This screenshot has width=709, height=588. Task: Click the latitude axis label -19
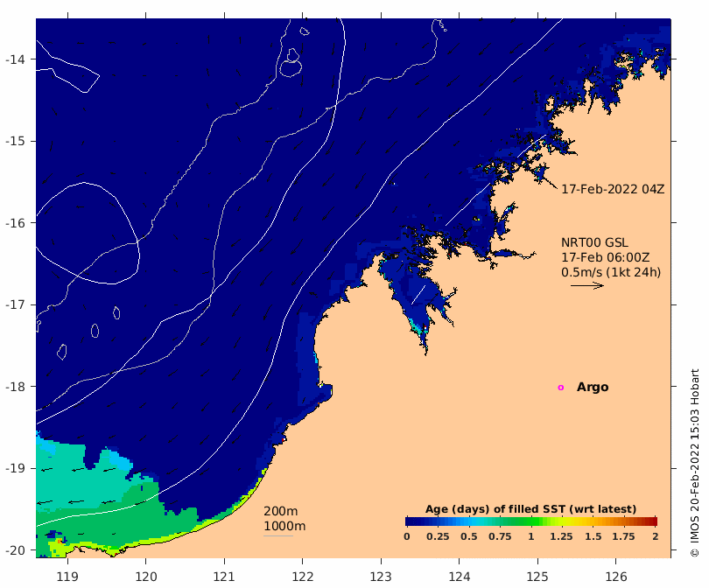pos(15,468)
